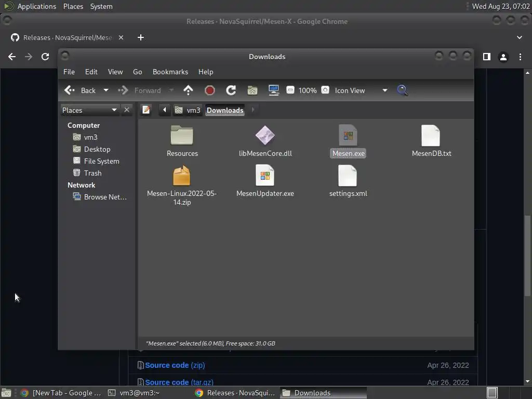Toggle the text location entry icon
This screenshot has width=532, height=399.
146,110
